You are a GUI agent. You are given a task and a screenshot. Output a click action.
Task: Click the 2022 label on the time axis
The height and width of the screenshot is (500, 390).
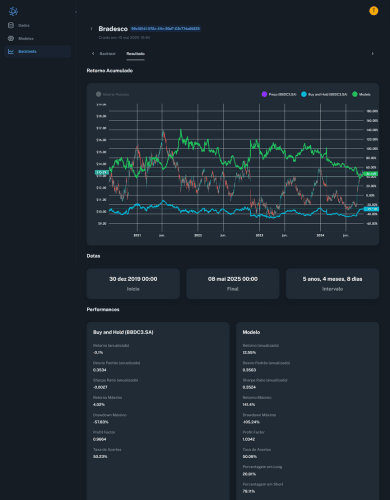(x=198, y=235)
